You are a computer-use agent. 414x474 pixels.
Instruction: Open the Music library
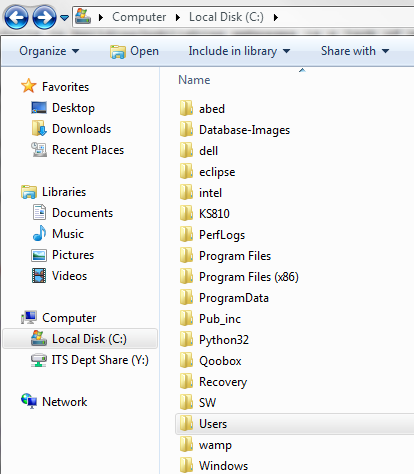[x=68, y=234]
